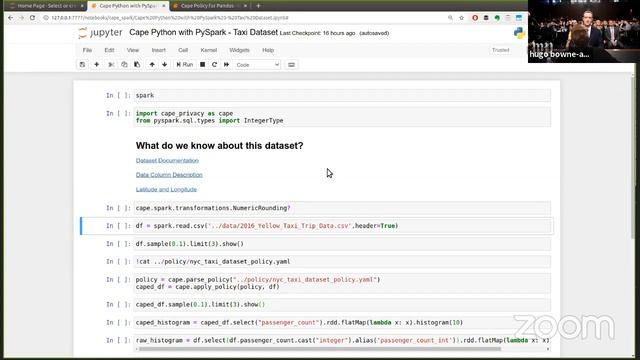Select the !cat nyc_taxi_dataset_policy.yaml cell
Screen dimensions: 640x360
tap(342, 261)
